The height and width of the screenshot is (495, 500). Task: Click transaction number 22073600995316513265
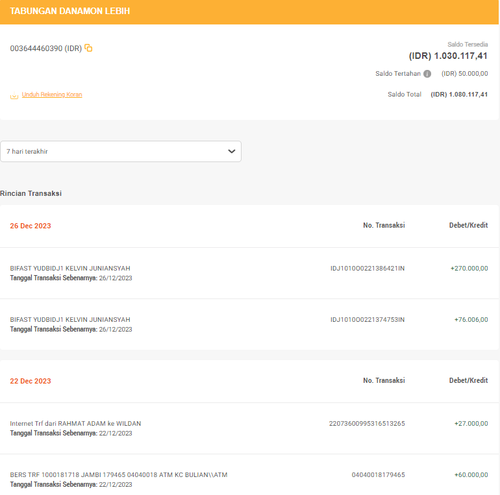click(x=367, y=423)
